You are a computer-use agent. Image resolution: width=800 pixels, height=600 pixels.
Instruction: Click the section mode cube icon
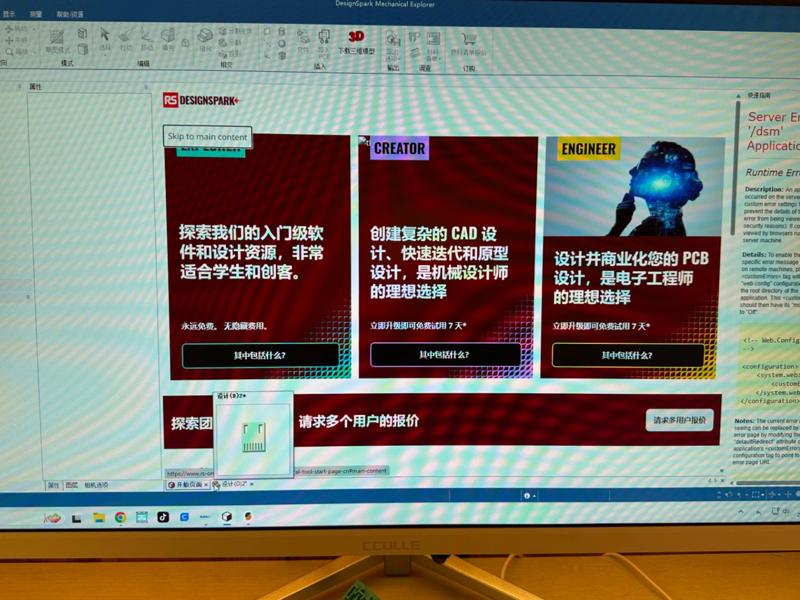click(x=83, y=34)
